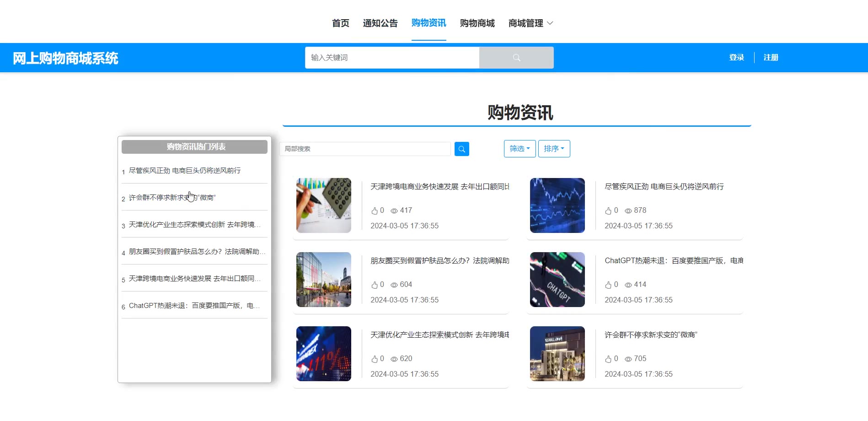Image resolution: width=868 pixels, height=421 pixels.
Task: Click thumbs-up on the ChatGPT热潮未退 card
Action: pos(608,285)
